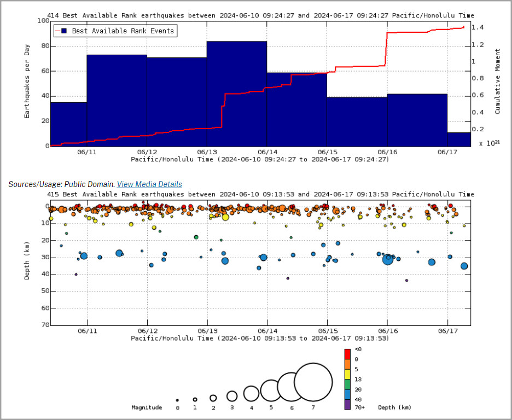Click the 'Magnitude' legend label
Screen dimensions: 512x420
(147, 407)
